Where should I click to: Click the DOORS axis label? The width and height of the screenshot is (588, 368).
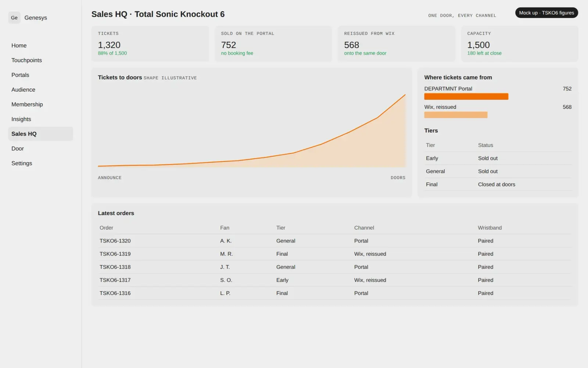(x=398, y=178)
